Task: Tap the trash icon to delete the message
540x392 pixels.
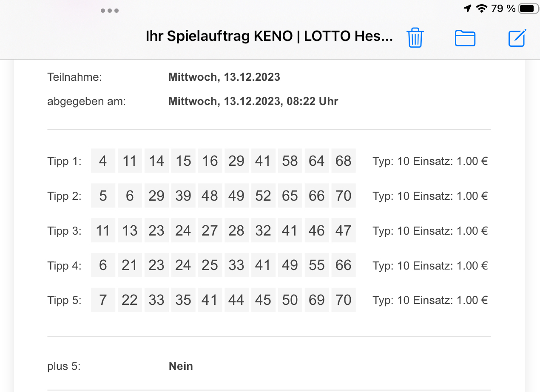Action: [x=415, y=38]
